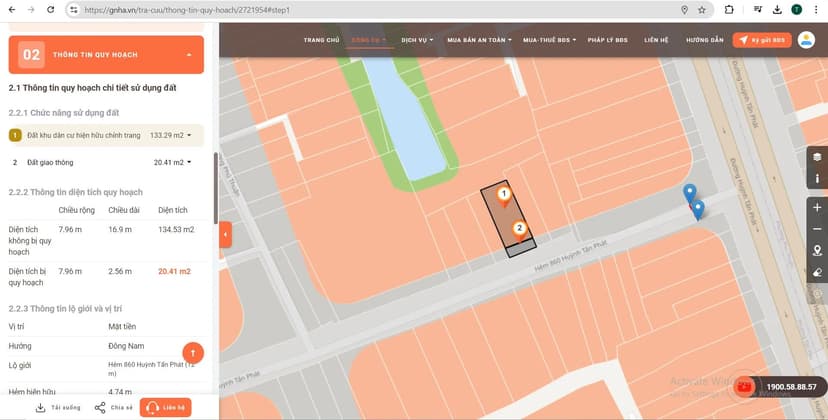Show map info with the i icon
The image size is (828, 420).
pyautogui.click(x=817, y=179)
